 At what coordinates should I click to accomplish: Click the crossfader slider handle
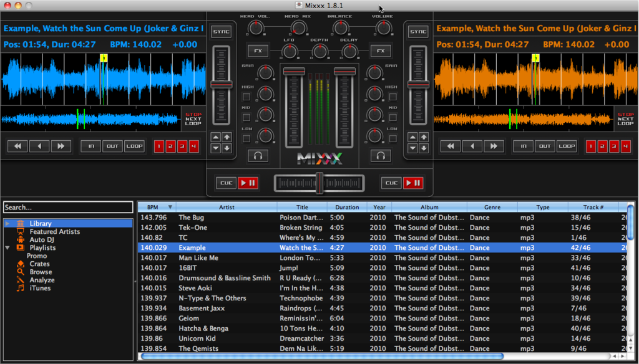coord(319,183)
